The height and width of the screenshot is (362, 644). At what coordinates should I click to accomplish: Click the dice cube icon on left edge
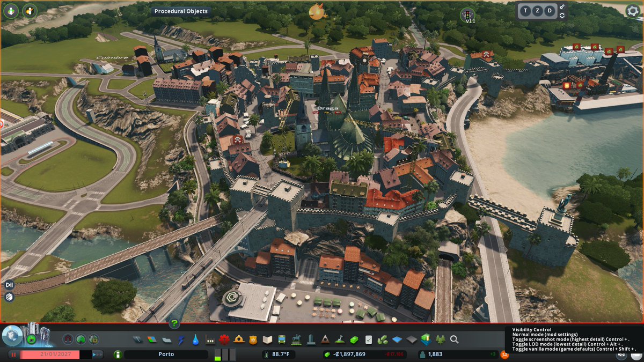click(9, 297)
